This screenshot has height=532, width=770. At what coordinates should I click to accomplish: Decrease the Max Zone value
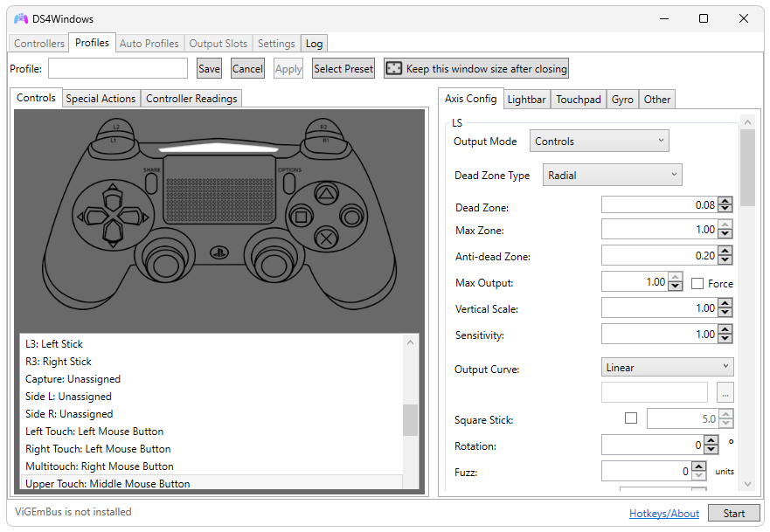click(725, 233)
